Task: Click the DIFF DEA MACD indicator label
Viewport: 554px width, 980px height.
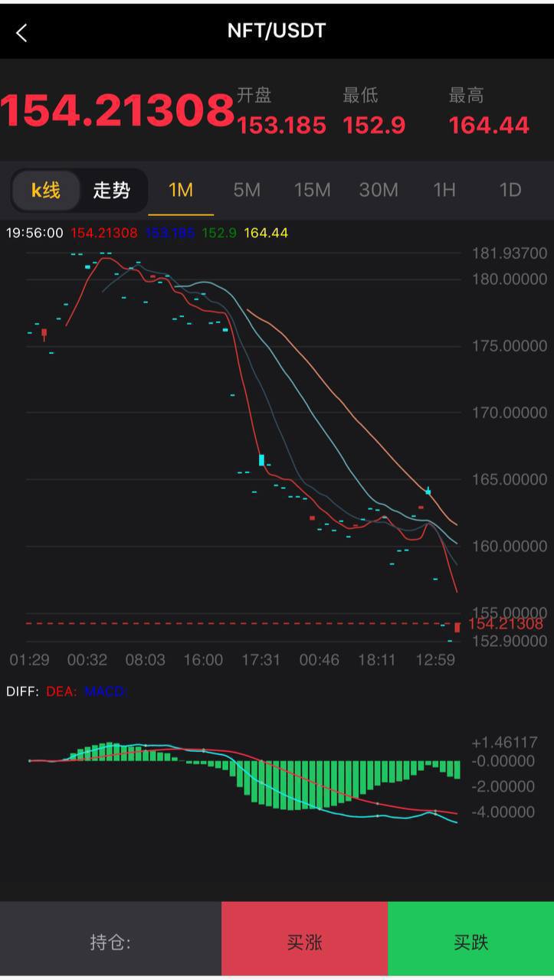Action: [66, 691]
